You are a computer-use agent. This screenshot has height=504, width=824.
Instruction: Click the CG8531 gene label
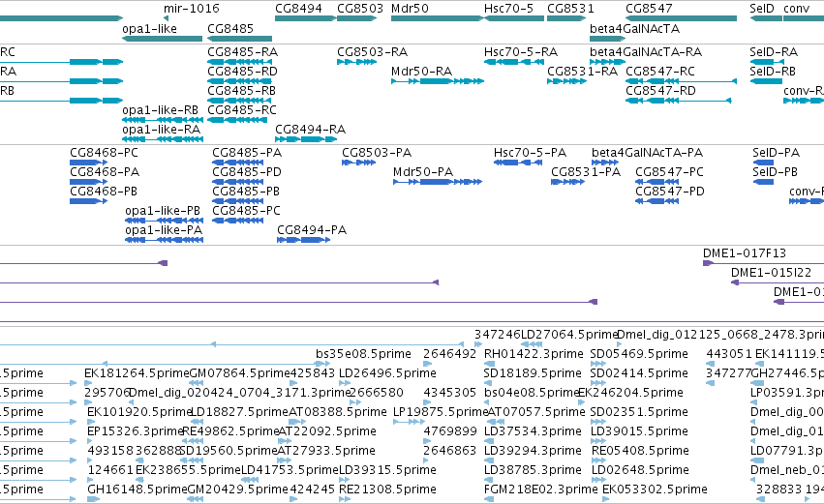click(x=570, y=9)
